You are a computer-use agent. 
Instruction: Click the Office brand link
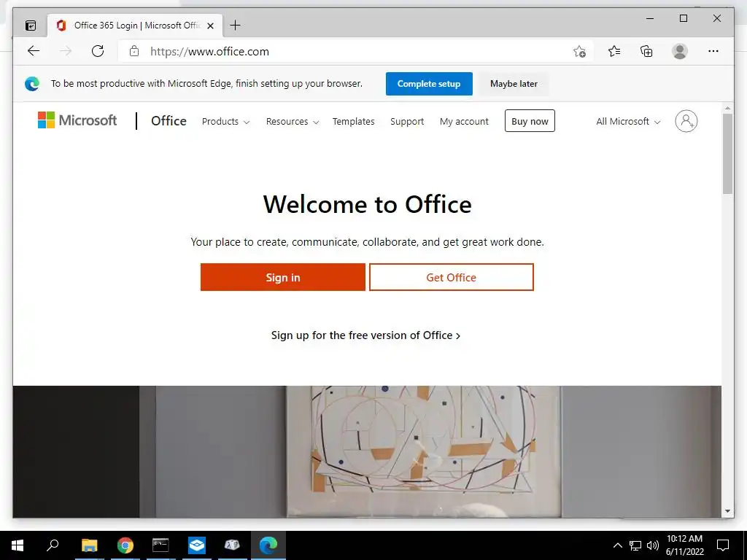[x=169, y=121]
